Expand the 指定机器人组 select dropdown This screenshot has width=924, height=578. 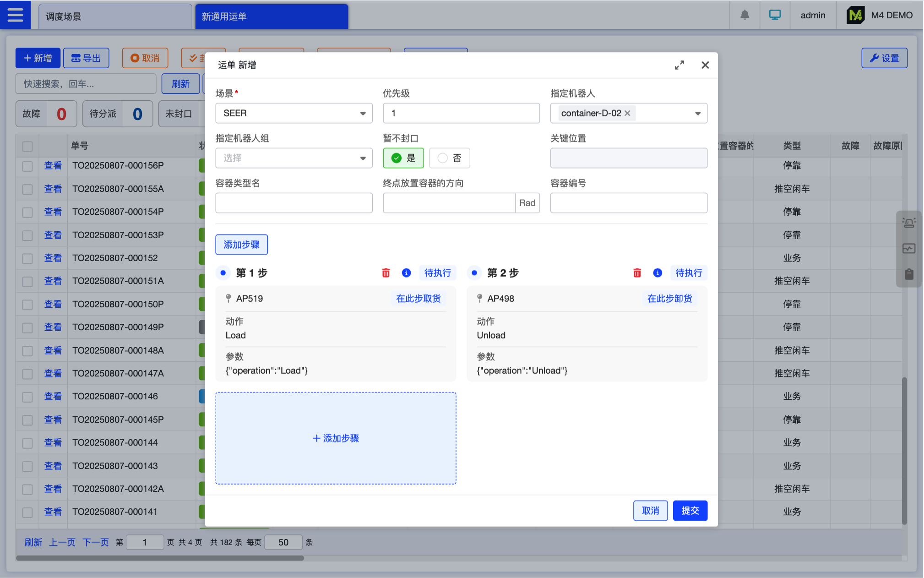(294, 158)
